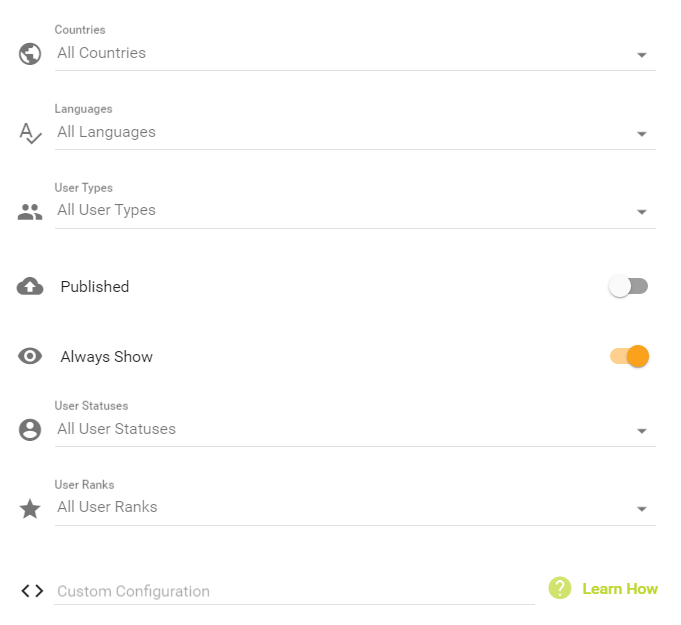Expand the All Languages dropdown
This screenshot has height=625, width=681.
(355, 133)
